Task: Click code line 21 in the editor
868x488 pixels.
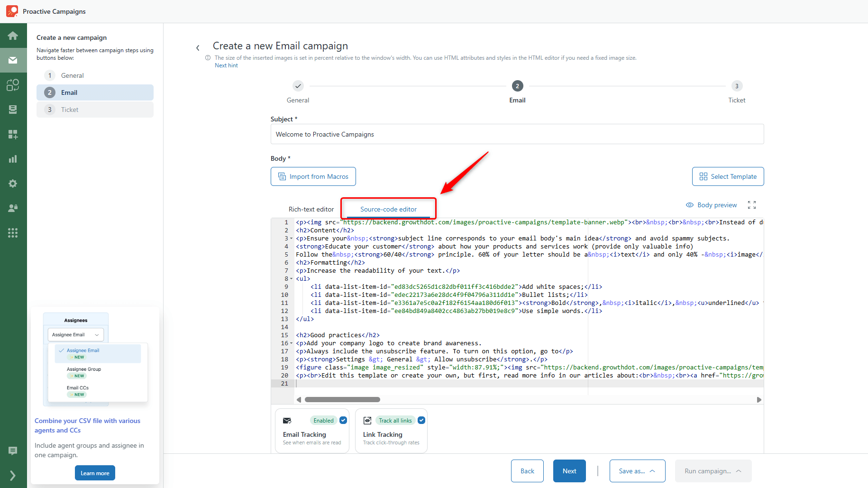Action: pos(529,384)
